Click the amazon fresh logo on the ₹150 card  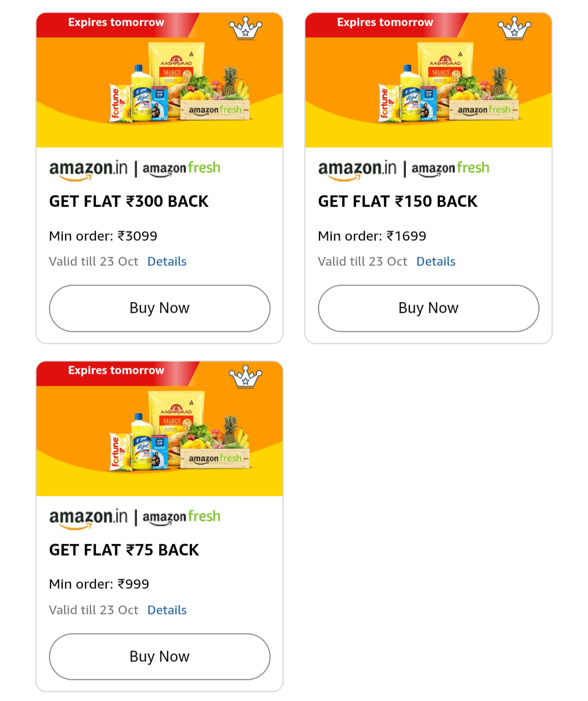click(450, 168)
